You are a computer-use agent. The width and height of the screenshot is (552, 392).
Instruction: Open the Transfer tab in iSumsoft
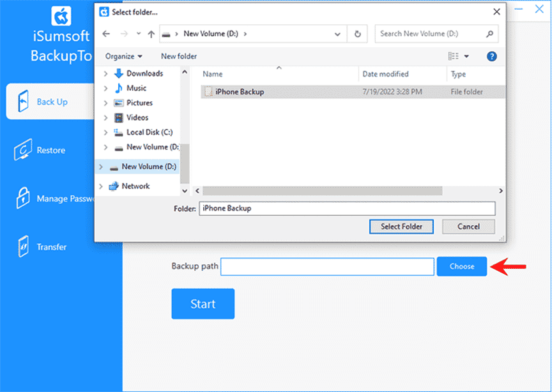(x=50, y=247)
